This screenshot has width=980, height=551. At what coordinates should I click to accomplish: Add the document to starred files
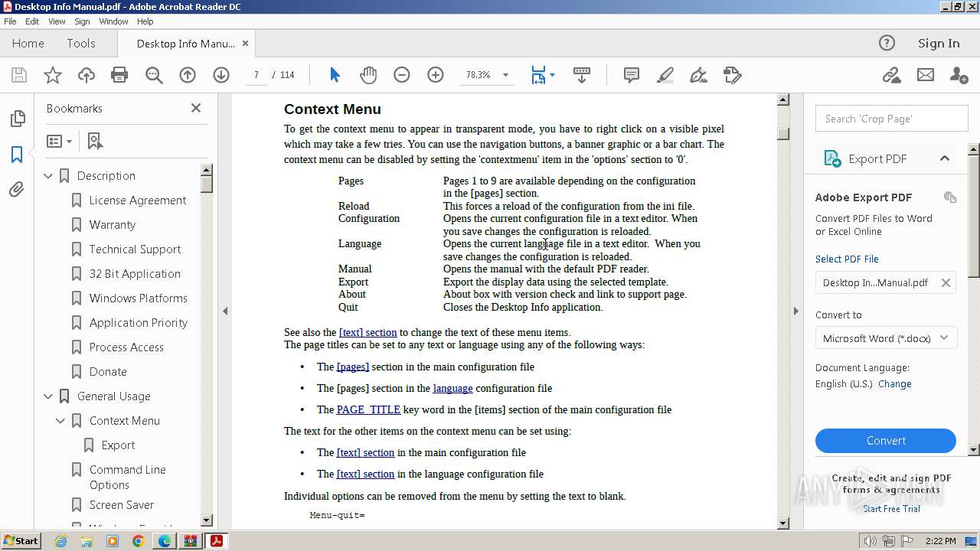53,75
